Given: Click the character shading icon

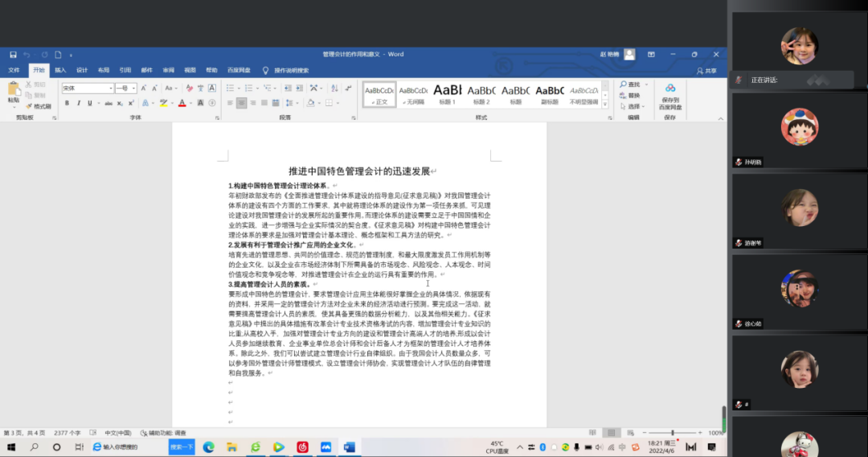Looking at the screenshot, I should (x=200, y=103).
